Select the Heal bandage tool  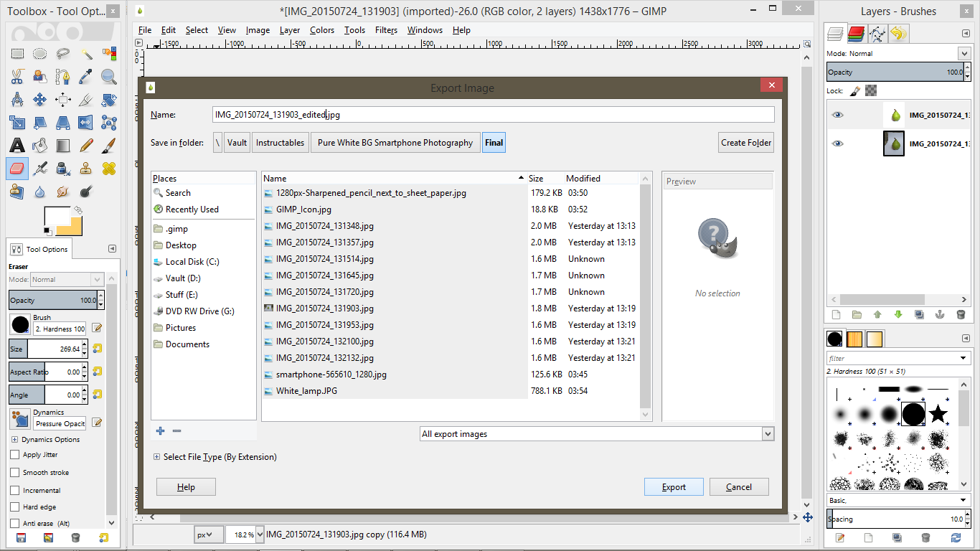point(108,169)
